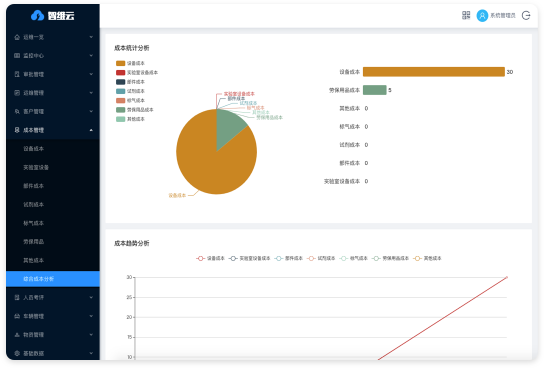Click the search-person icon beside 客户管理

(x=17, y=111)
